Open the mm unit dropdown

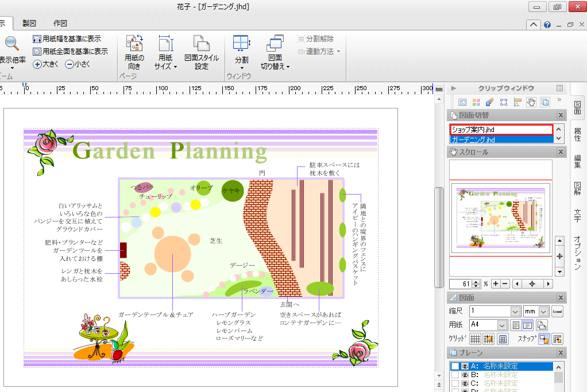(x=543, y=311)
